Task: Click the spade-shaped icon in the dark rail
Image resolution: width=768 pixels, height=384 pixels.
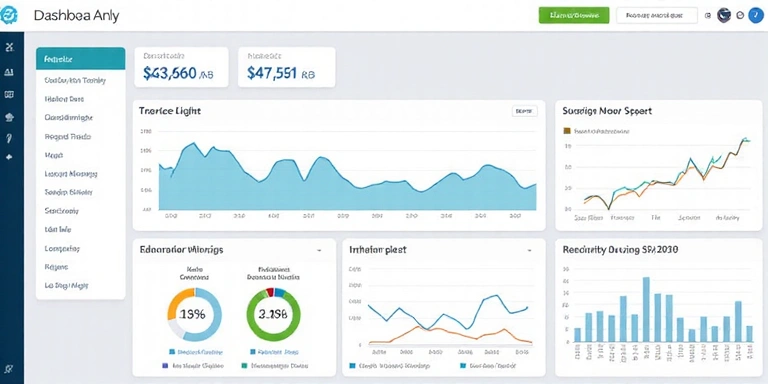Action: (x=9, y=157)
